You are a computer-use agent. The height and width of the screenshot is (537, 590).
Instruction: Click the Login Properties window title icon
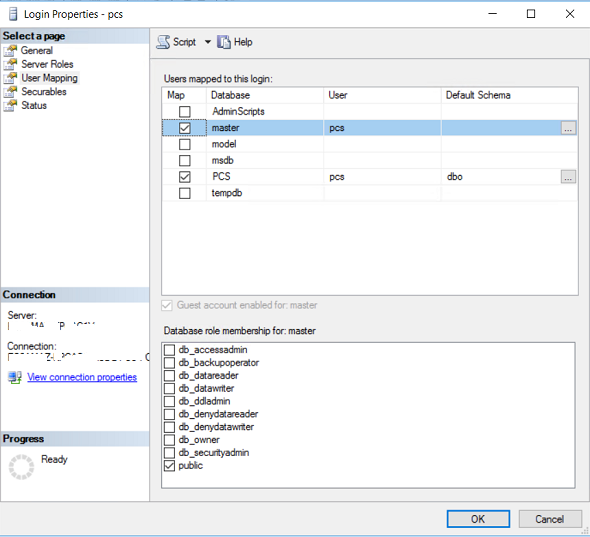point(13,14)
